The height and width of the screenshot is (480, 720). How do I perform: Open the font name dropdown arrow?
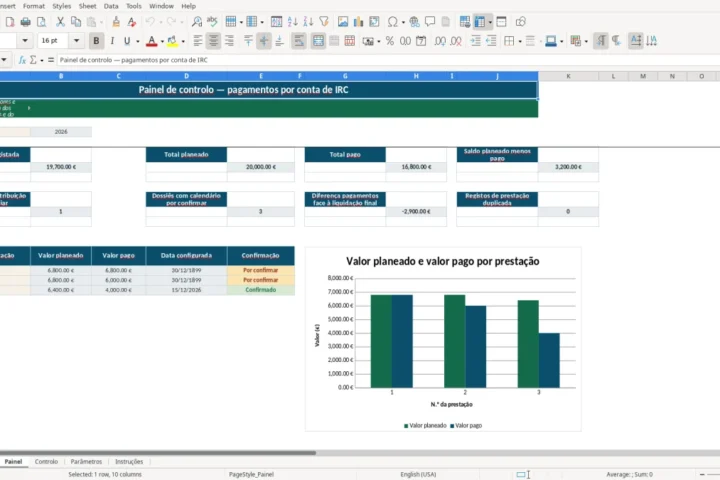tap(25, 41)
